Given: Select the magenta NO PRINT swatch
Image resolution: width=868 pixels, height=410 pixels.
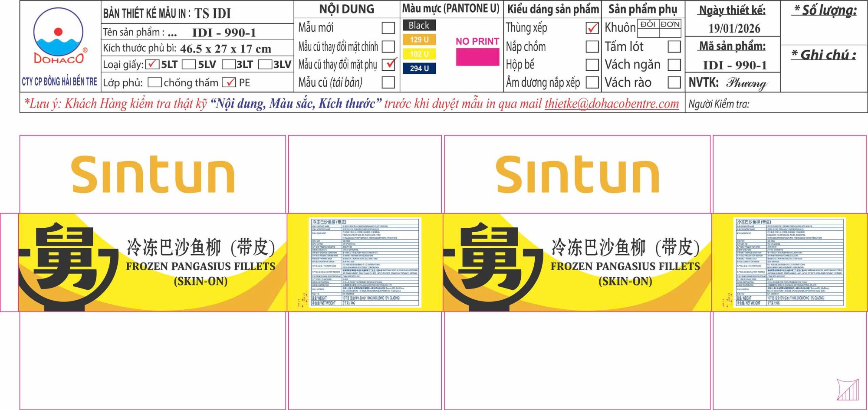Looking at the screenshot, I should [x=477, y=57].
